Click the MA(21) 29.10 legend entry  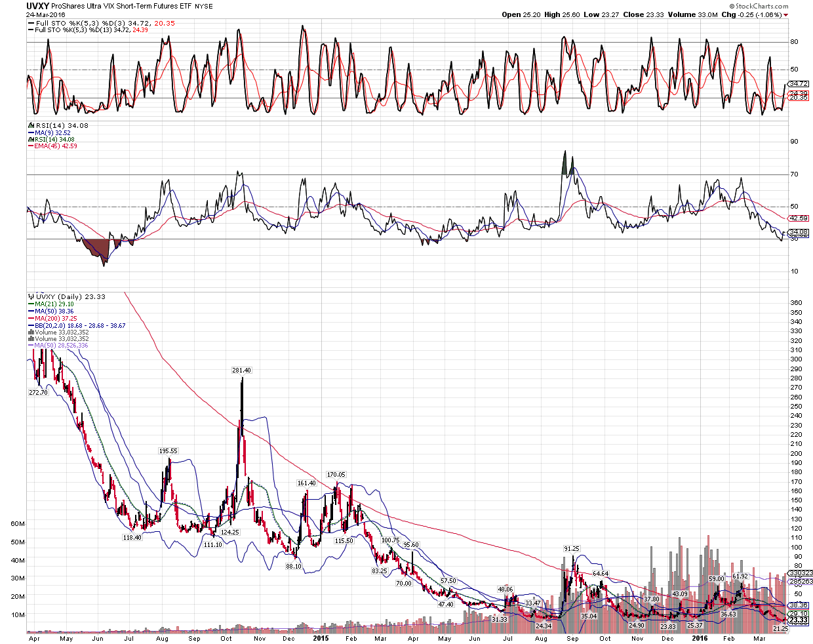50,304
